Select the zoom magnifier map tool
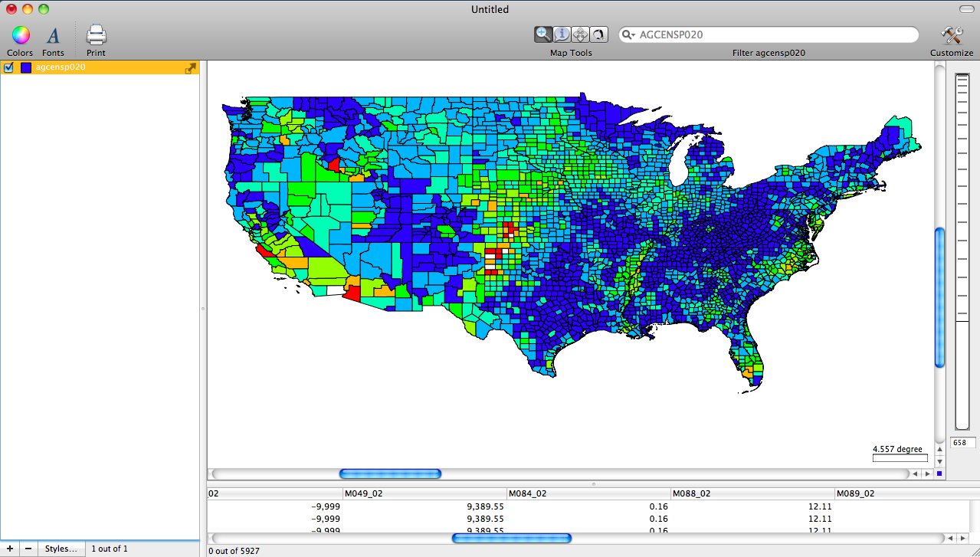 click(x=543, y=34)
